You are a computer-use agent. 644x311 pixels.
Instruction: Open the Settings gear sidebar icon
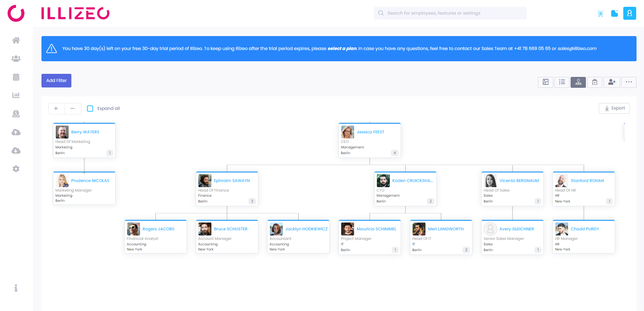click(x=16, y=169)
